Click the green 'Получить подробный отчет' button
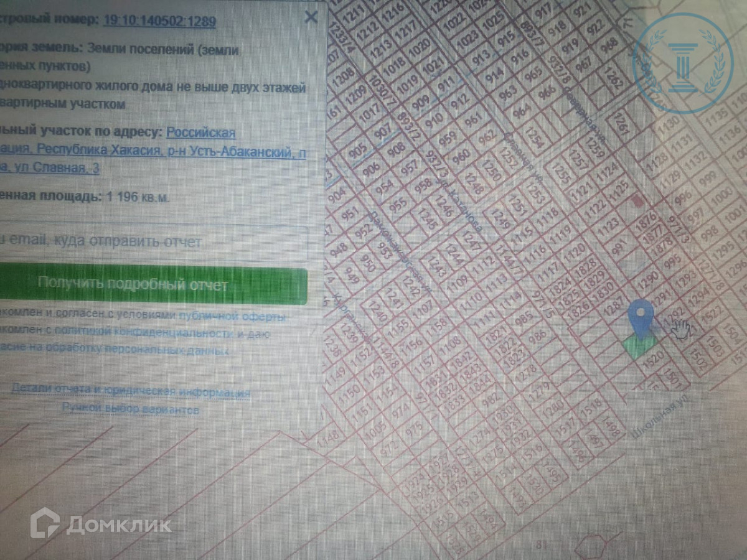This screenshot has height=560, width=747. click(153, 285)
